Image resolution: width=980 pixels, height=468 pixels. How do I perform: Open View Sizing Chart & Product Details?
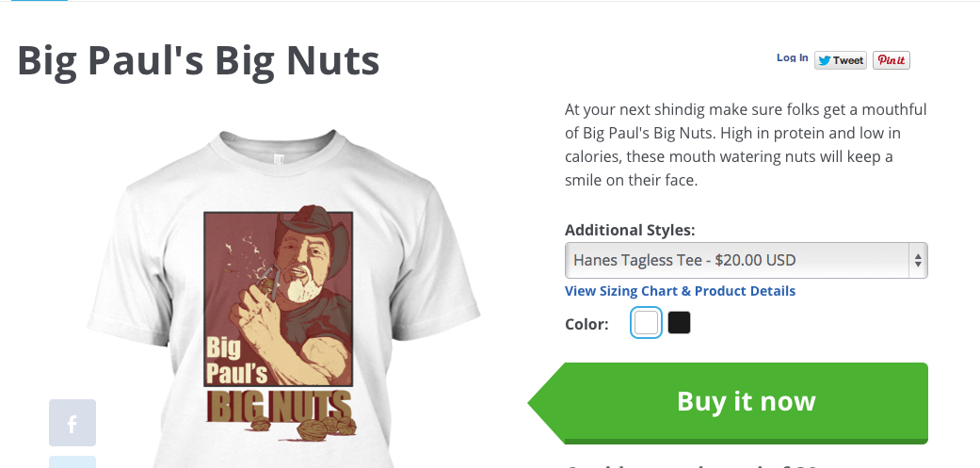(x=680, y=291)
